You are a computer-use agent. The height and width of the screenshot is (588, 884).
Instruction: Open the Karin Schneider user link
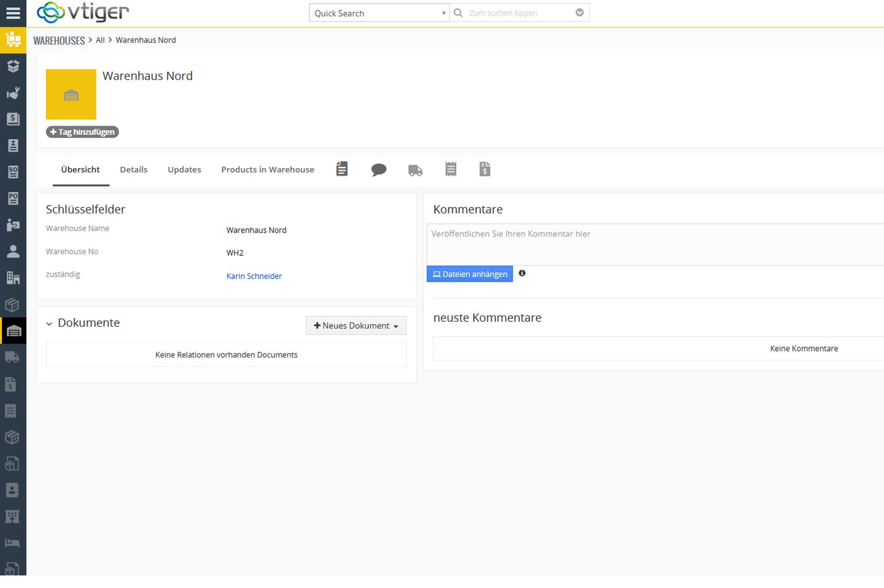pos(254,276)
